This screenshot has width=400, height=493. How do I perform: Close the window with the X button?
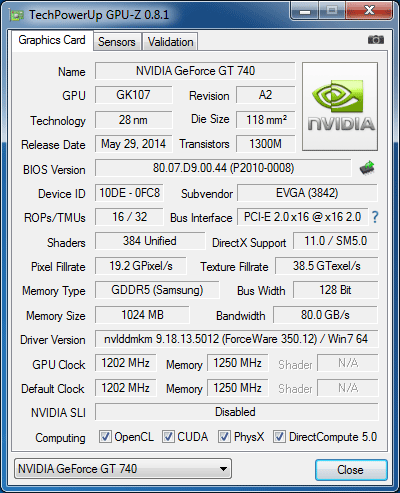pyautogui.click(x=370, y=11)
